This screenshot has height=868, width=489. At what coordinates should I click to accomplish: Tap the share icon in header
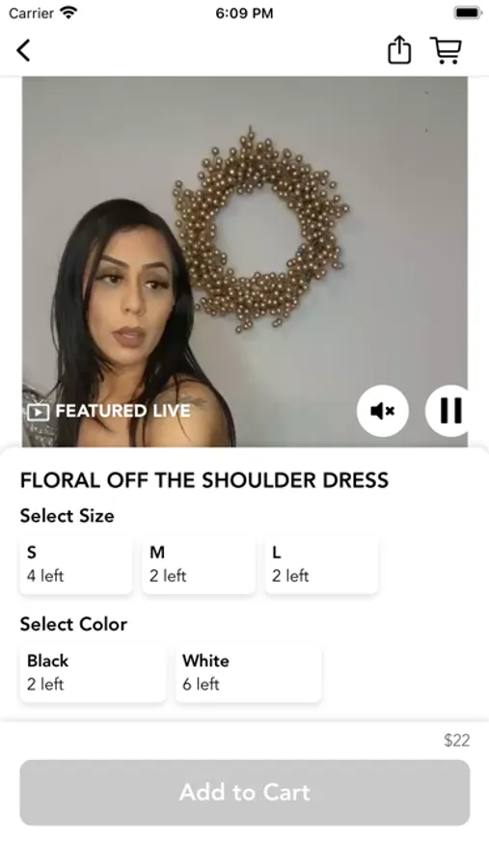398,50
